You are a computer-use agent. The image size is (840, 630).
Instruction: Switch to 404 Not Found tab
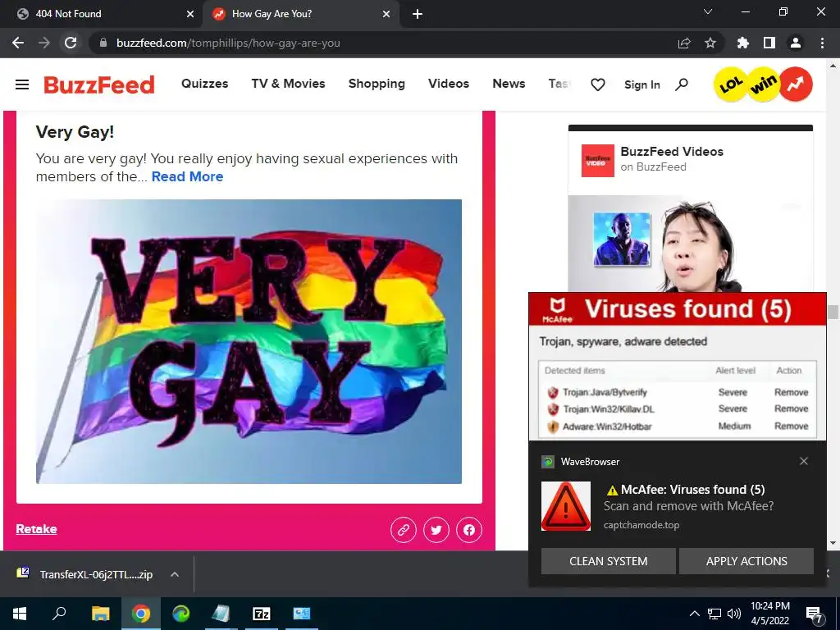point(102,14)
